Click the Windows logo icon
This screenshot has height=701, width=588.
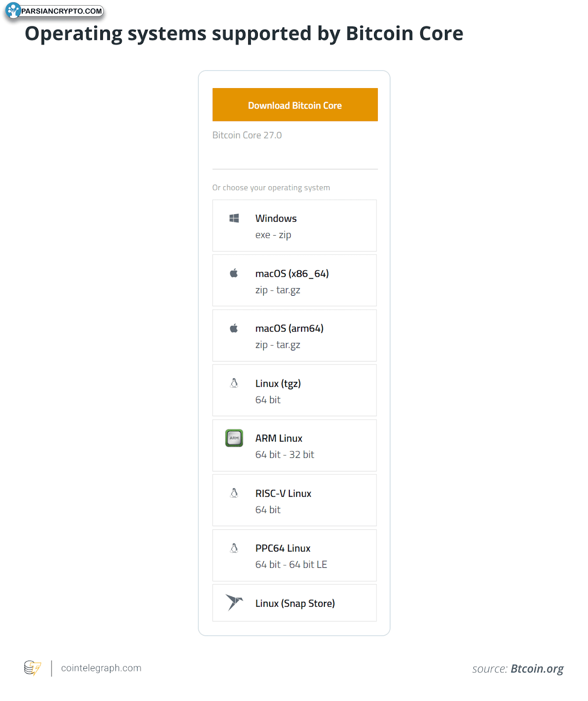234,218
